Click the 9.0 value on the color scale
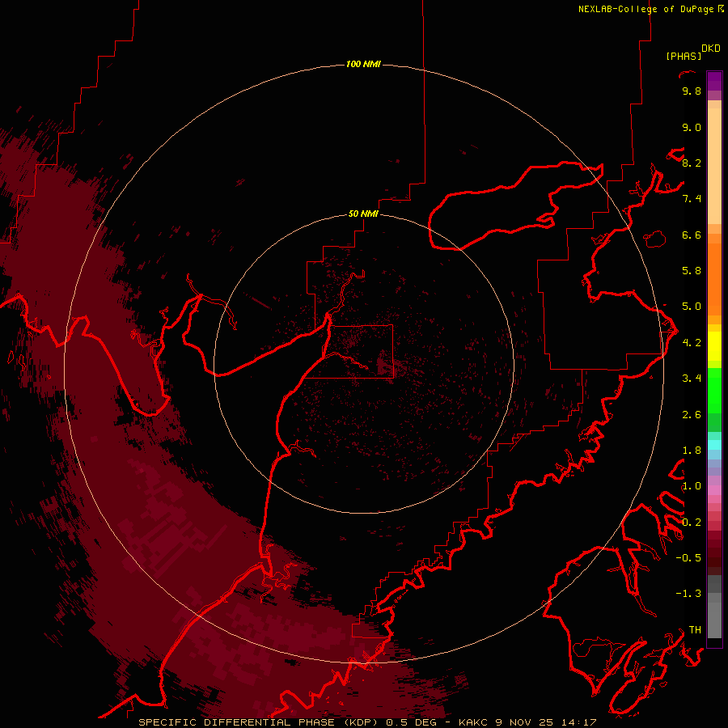 pyautogui.click(x=692, y=127)
